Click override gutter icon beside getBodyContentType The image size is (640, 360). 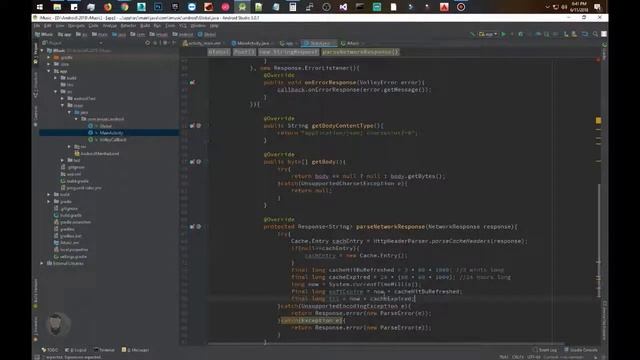[x=192, y=126]
